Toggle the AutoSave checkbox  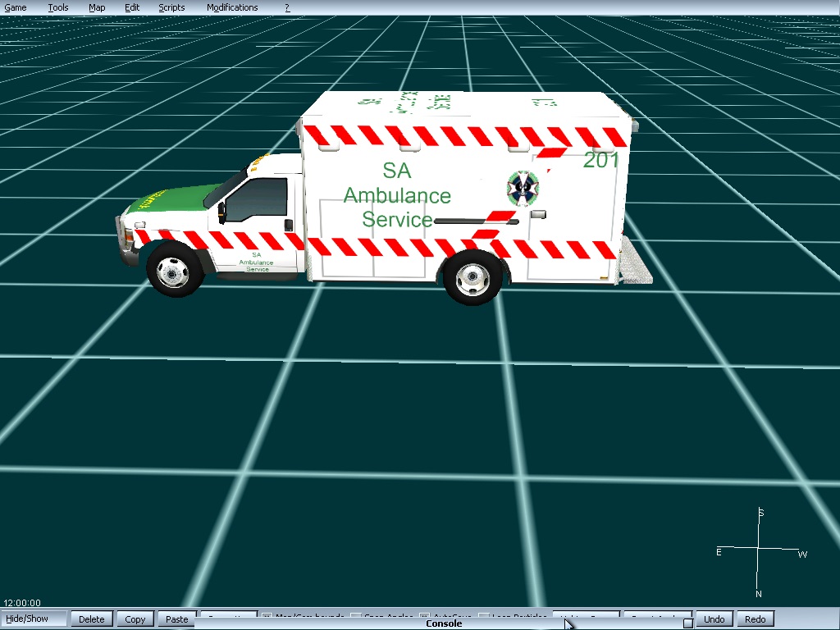pyautogui.click(x=425, y=615)
